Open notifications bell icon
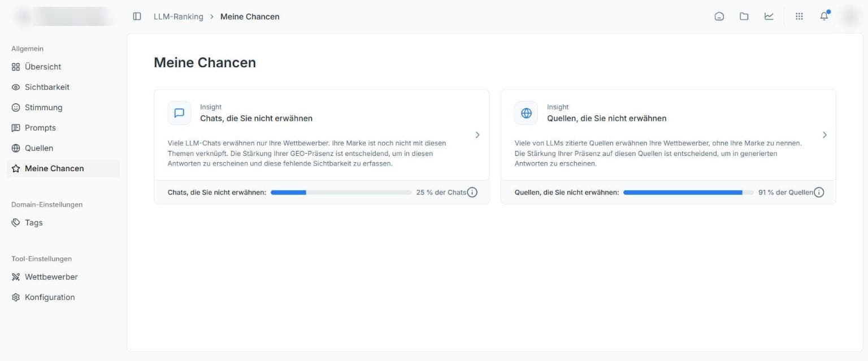This screenshot has width=868, height=361. coord(824,16)
